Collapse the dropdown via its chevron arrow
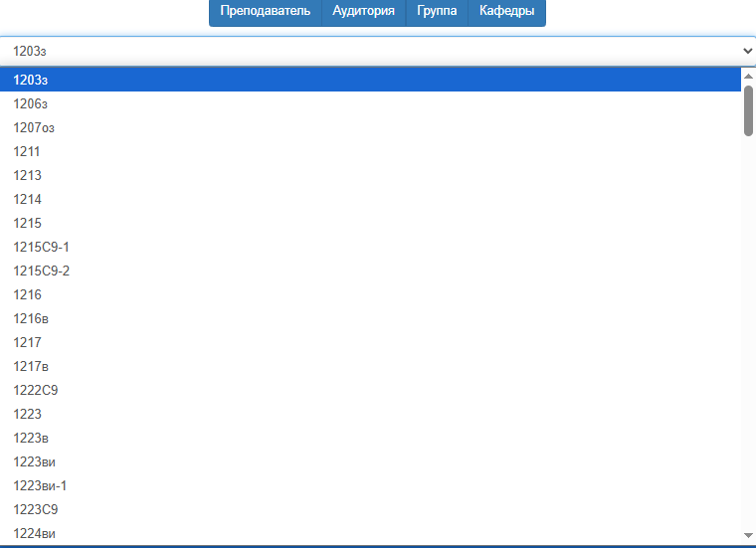The image size is (756, 548). (x=747, y=50)
